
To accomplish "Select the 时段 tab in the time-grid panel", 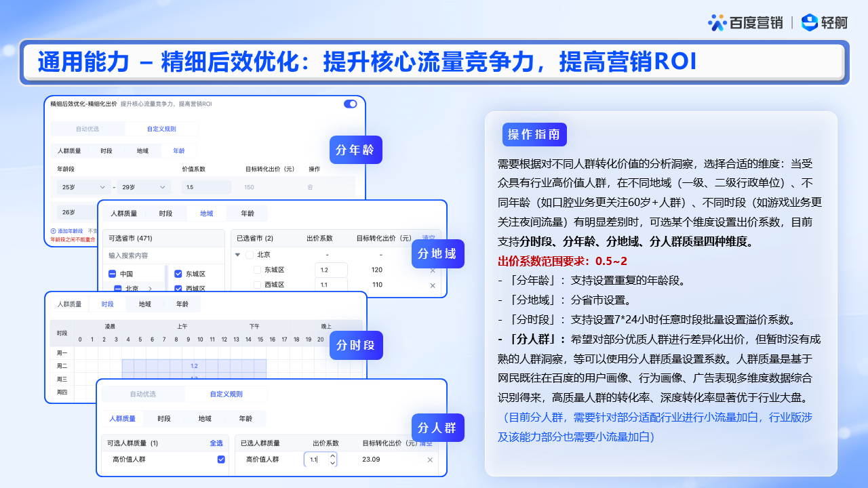I will pyautogui.click(x=107, y=304).
